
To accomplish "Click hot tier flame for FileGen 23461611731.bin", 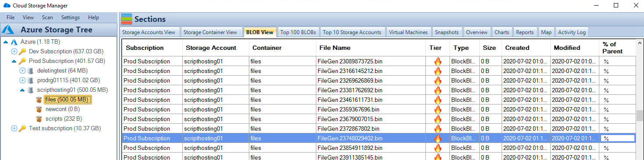I will pyautogui.click(x=438, y=100).
